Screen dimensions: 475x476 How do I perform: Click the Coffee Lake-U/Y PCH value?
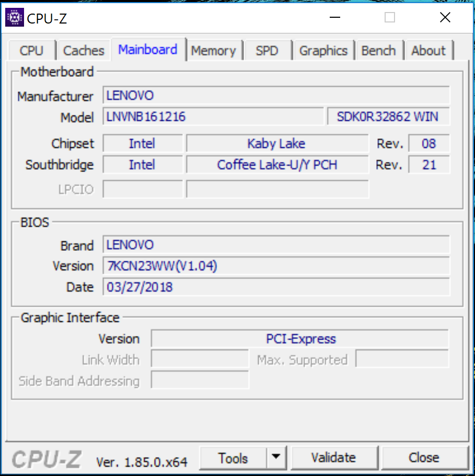point(277,165)
